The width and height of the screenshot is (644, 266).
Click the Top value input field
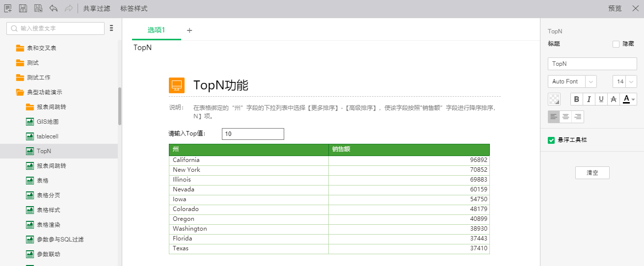click(x=252, y=134)
